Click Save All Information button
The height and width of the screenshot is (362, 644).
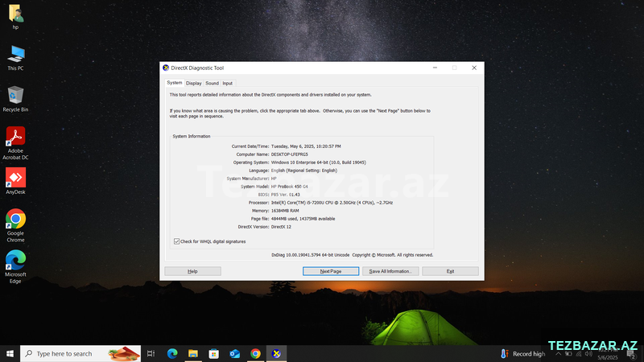pyautogui.click(x=390, y=271)
